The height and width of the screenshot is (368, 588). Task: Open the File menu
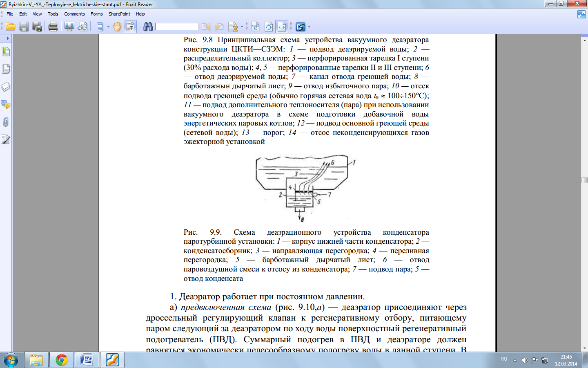(10, 14)
